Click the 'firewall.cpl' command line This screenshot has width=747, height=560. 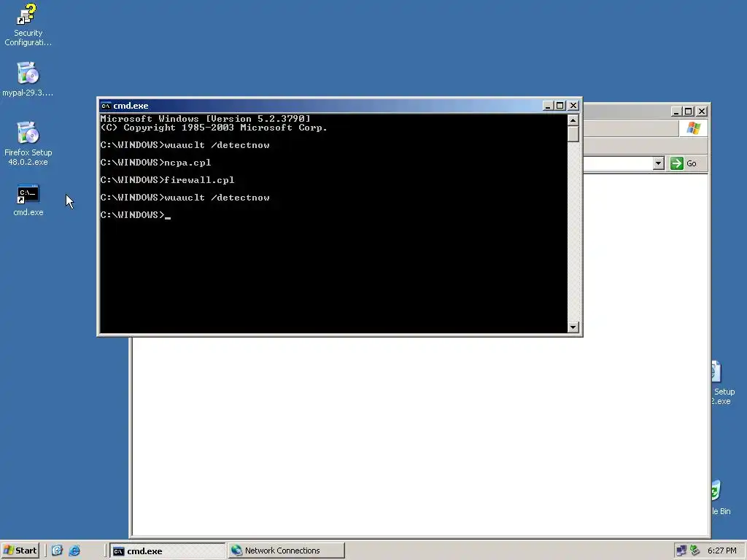pos(167,180)
